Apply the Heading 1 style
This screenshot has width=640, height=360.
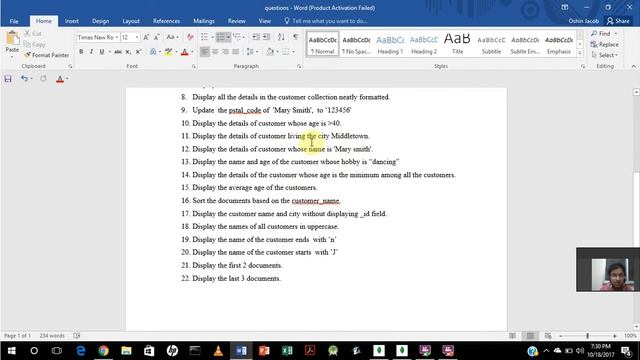tap(390, 44)
